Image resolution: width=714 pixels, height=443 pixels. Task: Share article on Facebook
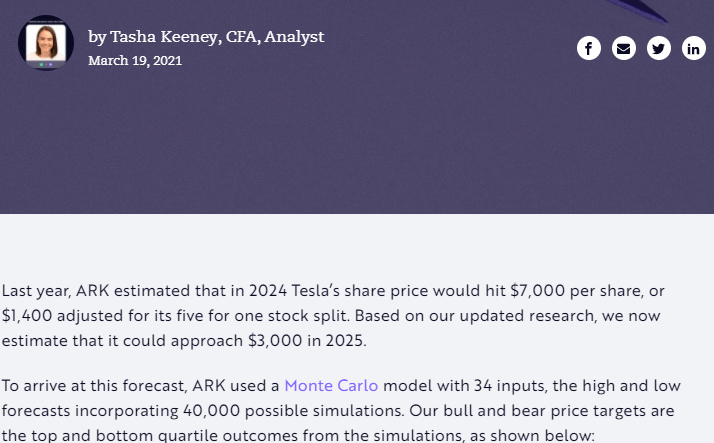click(589, 48)
